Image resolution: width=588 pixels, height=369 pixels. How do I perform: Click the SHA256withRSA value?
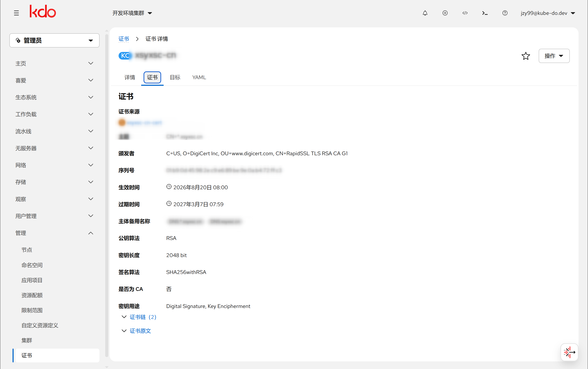(186, 272)
